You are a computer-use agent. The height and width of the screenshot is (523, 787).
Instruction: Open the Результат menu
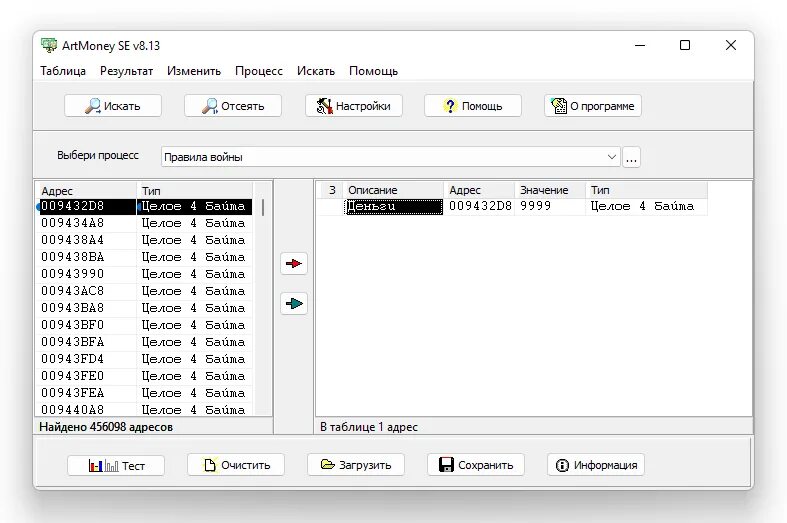click(x=126, y=71)
